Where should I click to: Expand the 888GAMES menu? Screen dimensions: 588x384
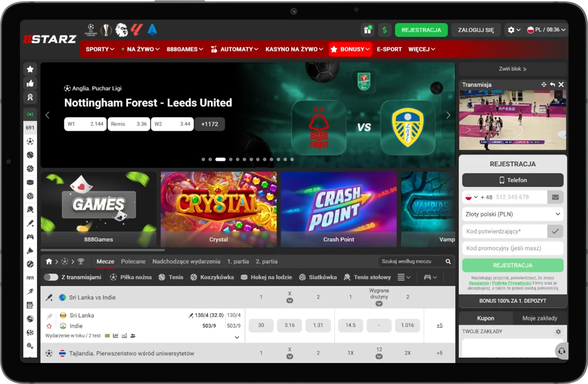click(185, 49)
